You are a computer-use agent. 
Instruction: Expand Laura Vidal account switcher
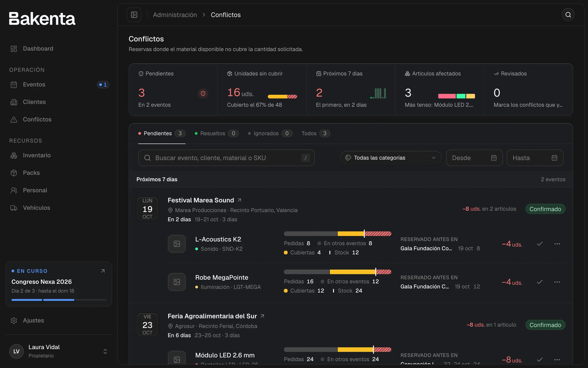105,351
